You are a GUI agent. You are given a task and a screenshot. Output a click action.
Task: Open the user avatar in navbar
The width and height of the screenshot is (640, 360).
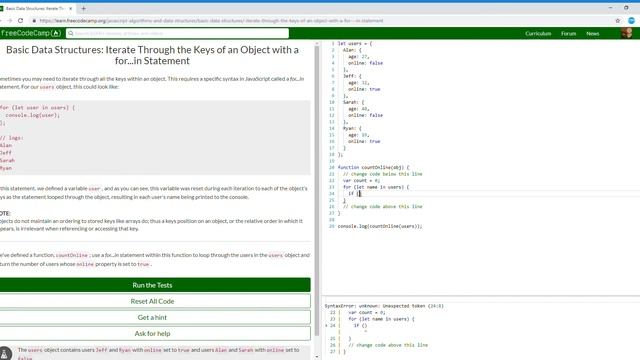point(627,33)
